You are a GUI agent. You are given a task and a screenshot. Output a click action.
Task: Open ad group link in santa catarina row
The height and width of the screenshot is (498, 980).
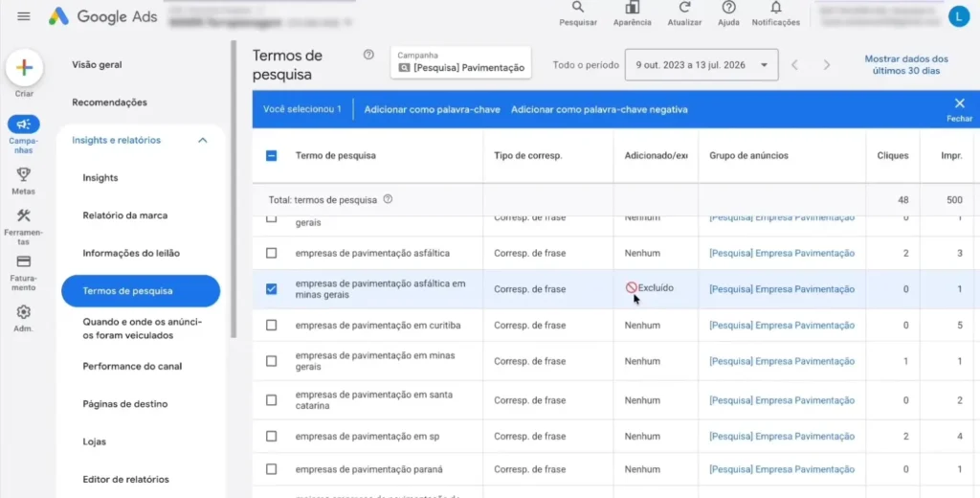point(782,400)
